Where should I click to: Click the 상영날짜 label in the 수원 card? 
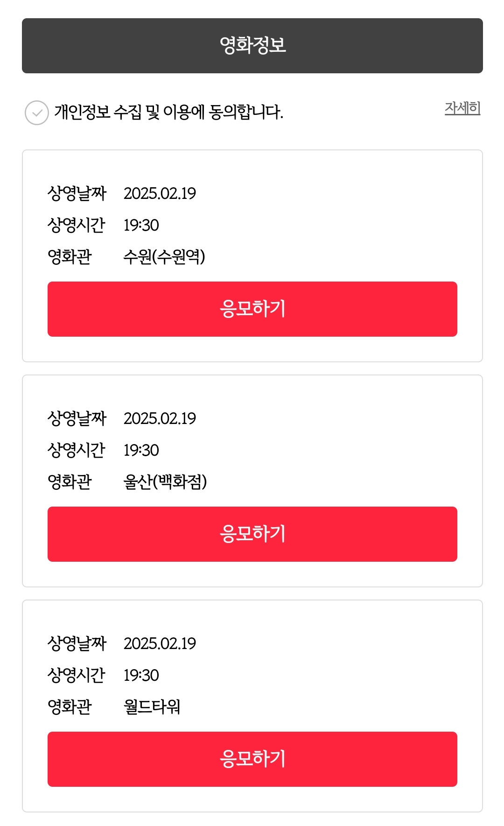point(77,193)
